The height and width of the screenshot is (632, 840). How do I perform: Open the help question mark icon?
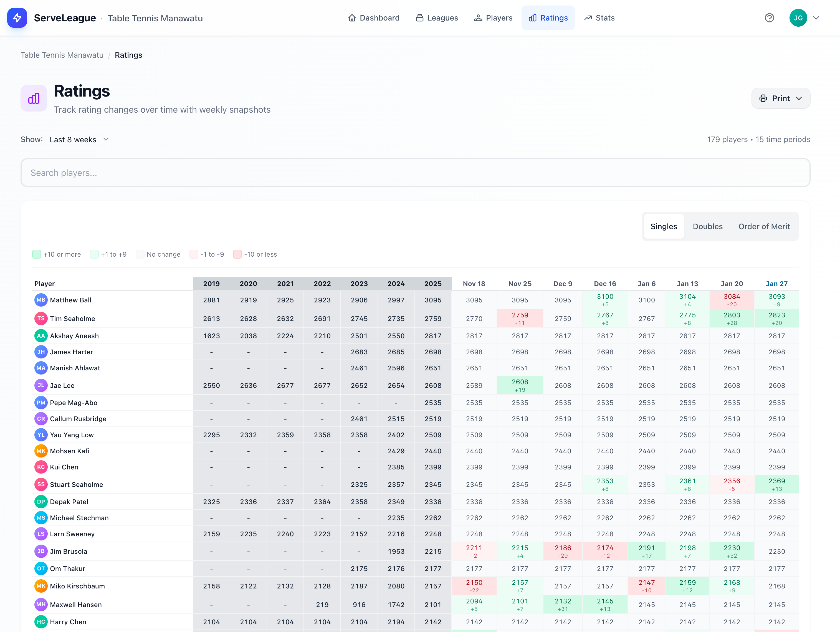click(x=769, y=18)
